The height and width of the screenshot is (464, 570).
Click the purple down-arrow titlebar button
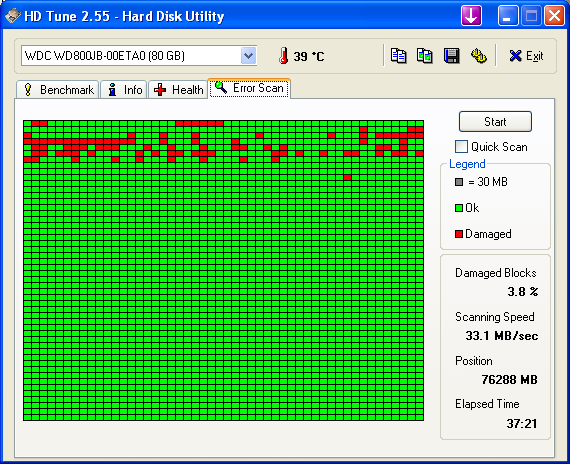tap(471, 16)
